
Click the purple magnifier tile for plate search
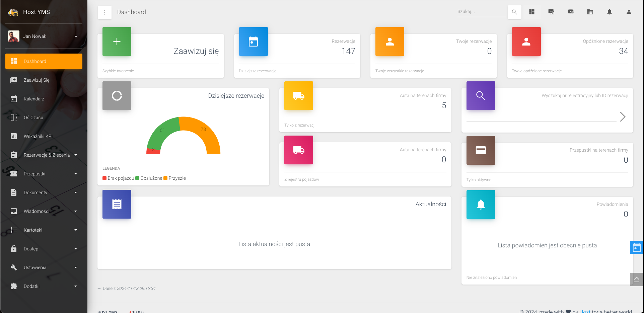481,96
